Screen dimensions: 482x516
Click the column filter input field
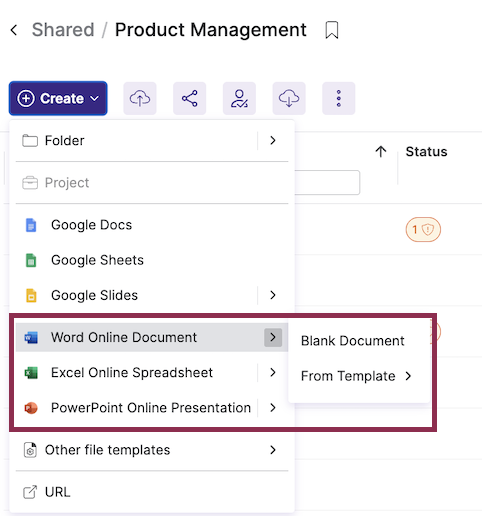click(327, 182)
